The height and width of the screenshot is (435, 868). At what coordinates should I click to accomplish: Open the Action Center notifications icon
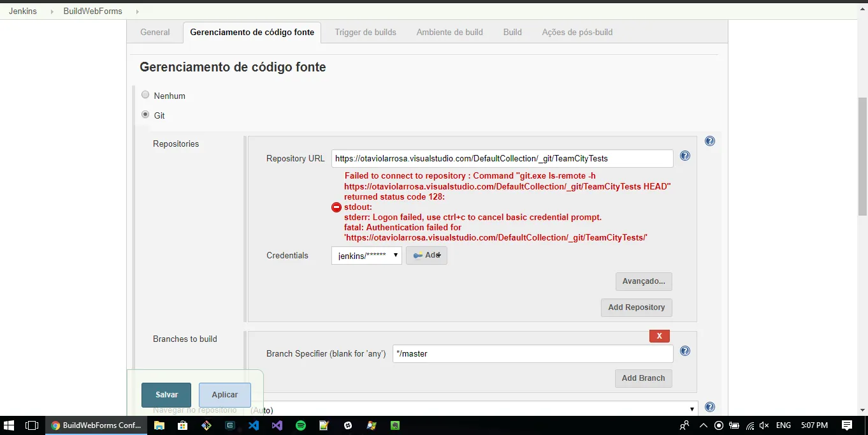(847, 425)
